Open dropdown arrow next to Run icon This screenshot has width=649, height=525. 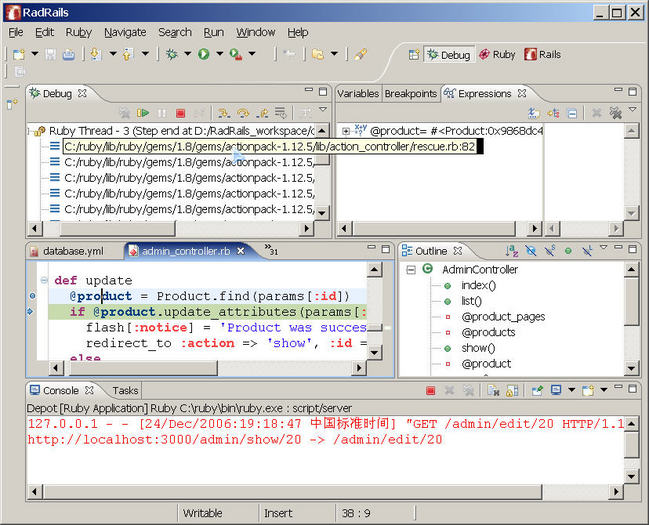219,54
